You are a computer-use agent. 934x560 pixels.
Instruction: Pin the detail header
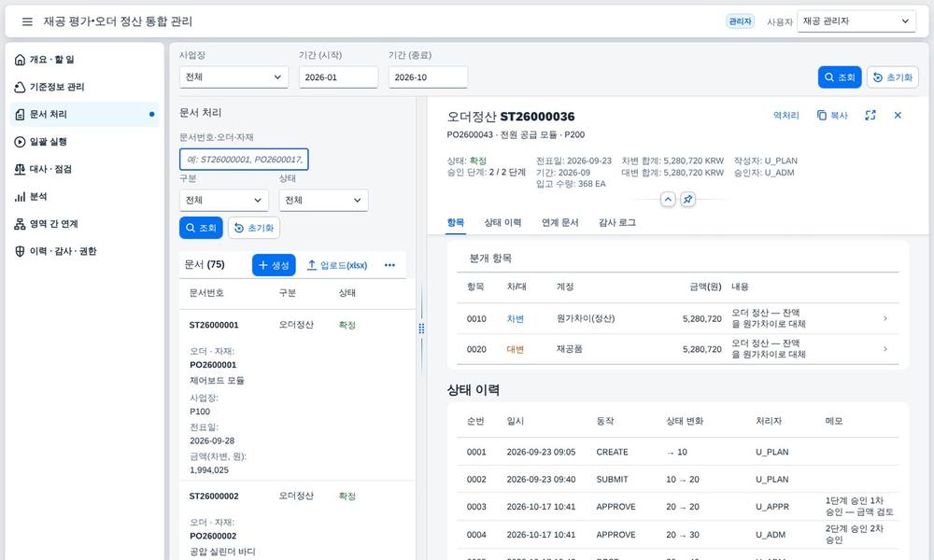pyautogui.click(x=688, y=200)
